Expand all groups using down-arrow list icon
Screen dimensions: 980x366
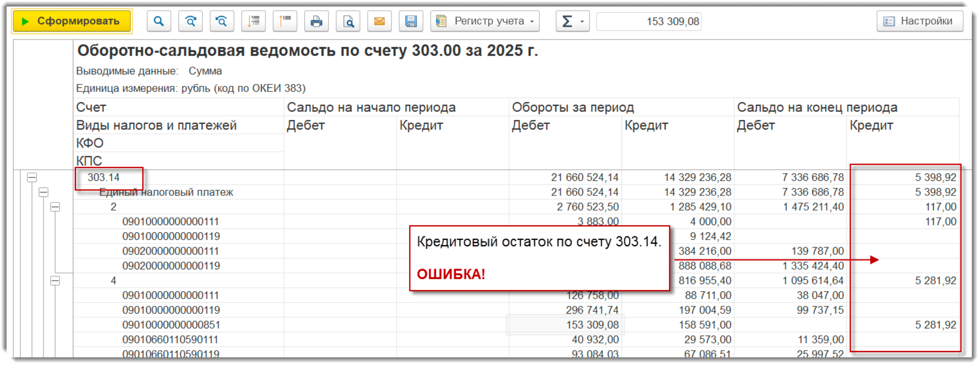[253, 21]
